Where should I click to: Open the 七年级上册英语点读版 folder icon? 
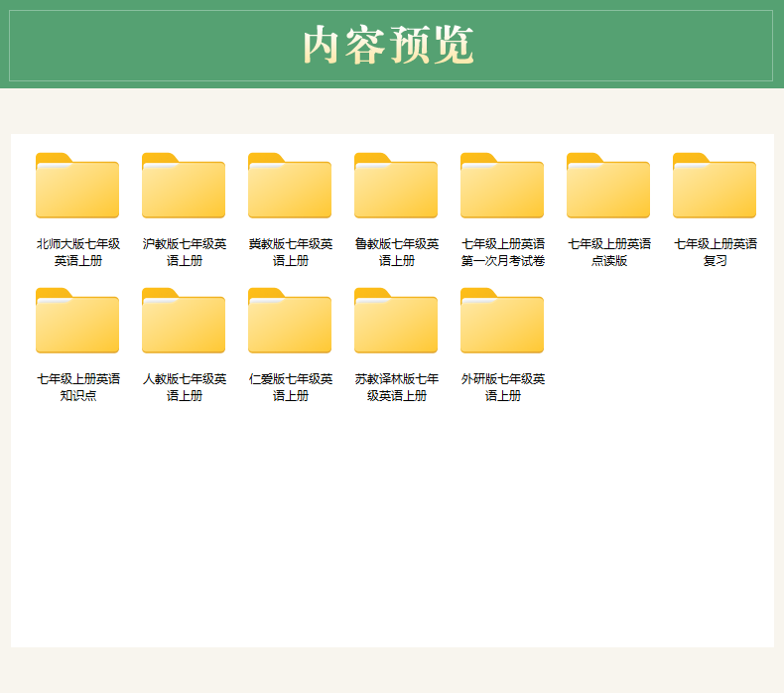[608, 185]
